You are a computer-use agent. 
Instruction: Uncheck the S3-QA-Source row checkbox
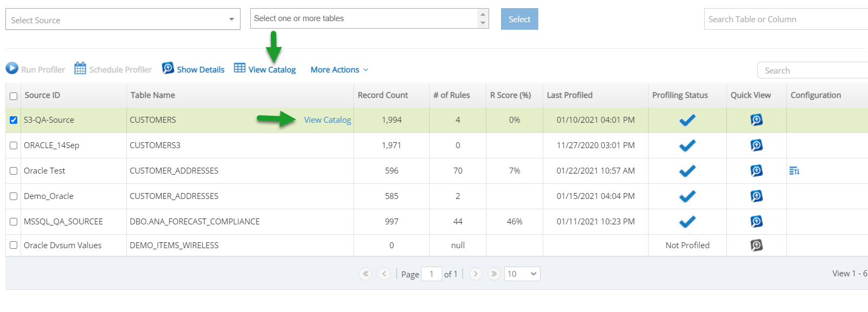pos(14,120)
